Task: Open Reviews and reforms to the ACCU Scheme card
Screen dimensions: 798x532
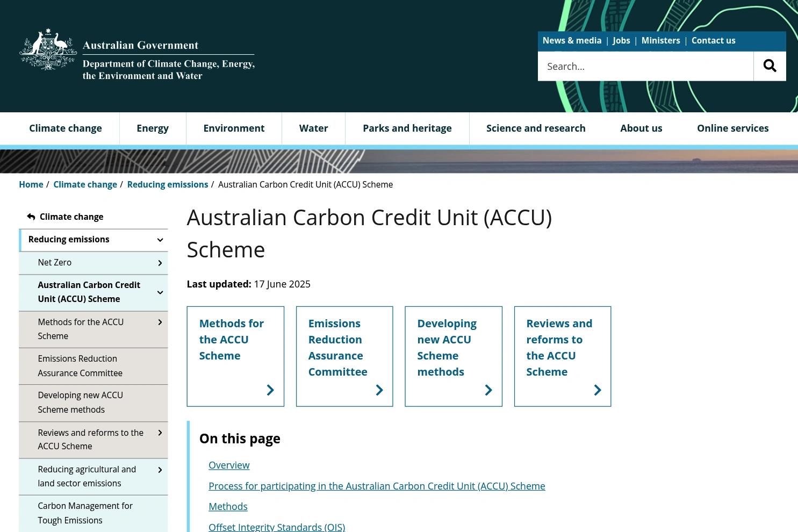Action: point(563,356)
